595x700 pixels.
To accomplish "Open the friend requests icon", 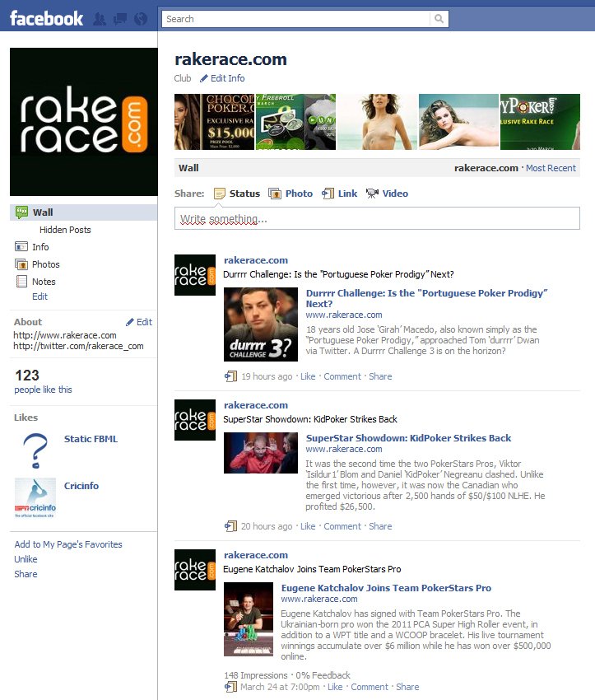I will (x=100, y=19).
